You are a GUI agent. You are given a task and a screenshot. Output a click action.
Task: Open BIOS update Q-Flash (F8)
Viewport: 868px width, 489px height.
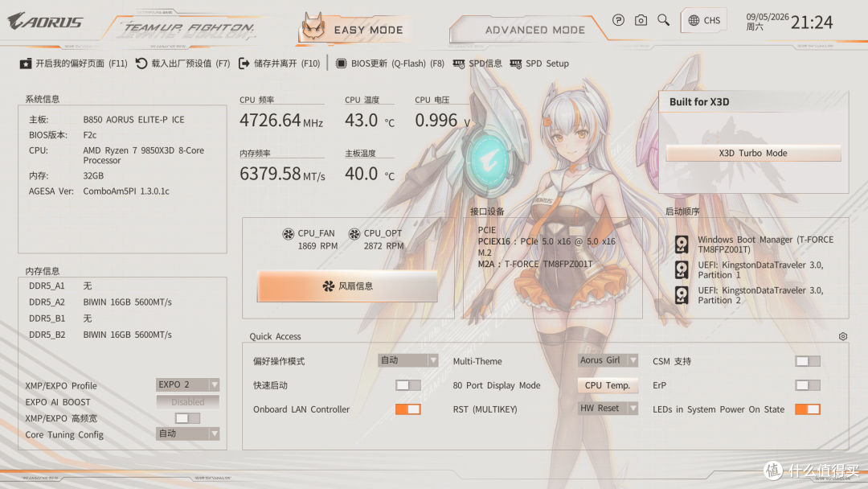(x=390, y=64)
